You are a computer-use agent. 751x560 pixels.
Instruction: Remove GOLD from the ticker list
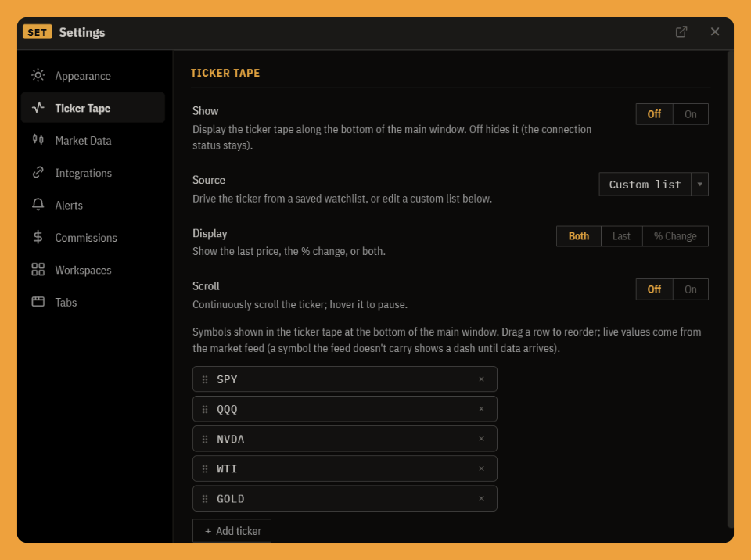point(481,498)
